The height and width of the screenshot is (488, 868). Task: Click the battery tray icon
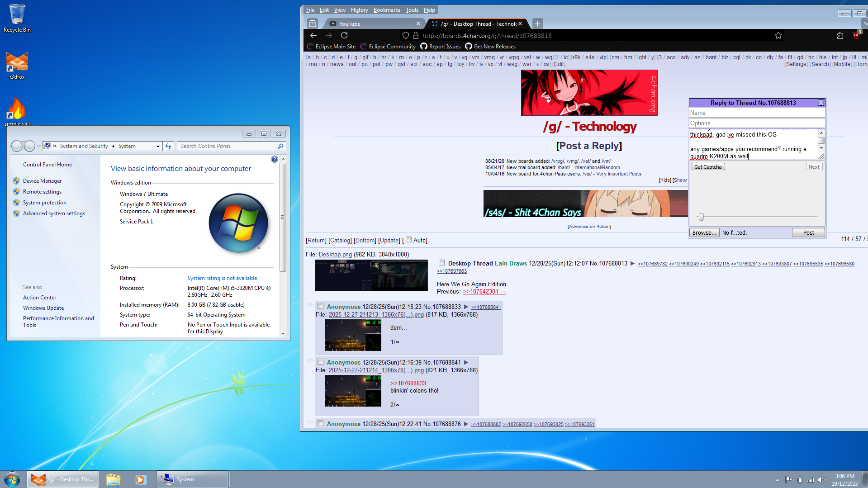coord(800,479)
